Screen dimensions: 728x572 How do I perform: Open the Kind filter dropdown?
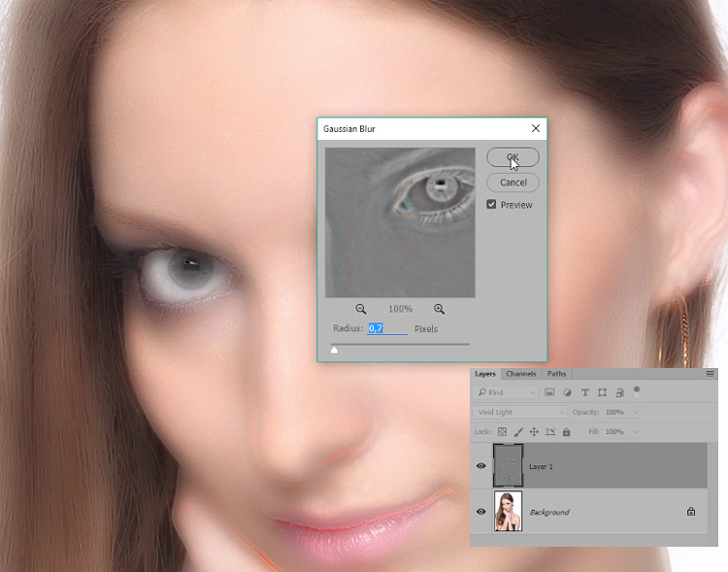point(506,392)
